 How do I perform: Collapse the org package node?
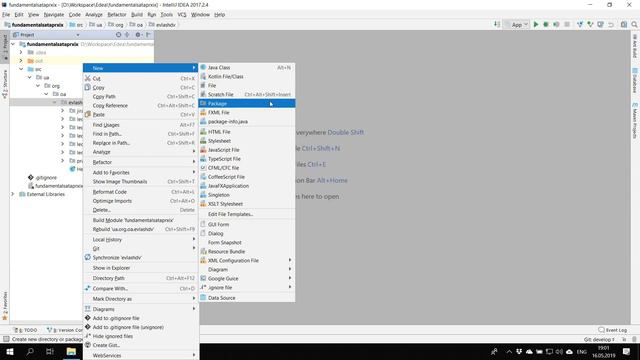[x=38, y=86]
